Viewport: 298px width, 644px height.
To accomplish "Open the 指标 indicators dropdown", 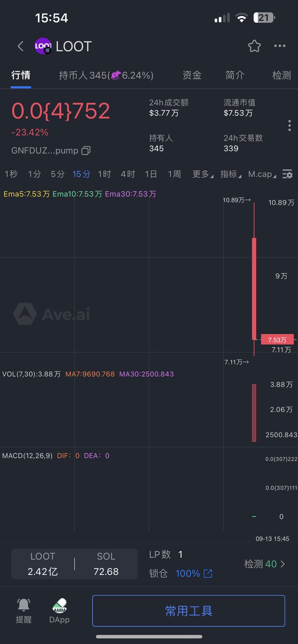I will (231, 174).
